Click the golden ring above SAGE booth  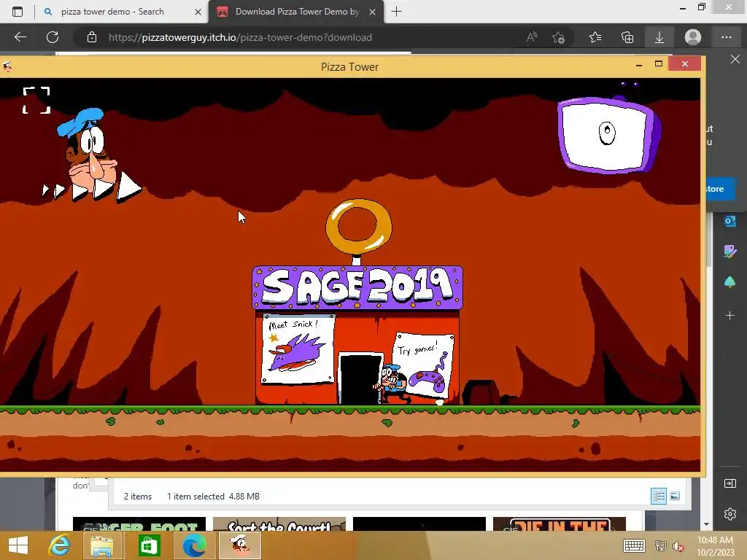359,226
